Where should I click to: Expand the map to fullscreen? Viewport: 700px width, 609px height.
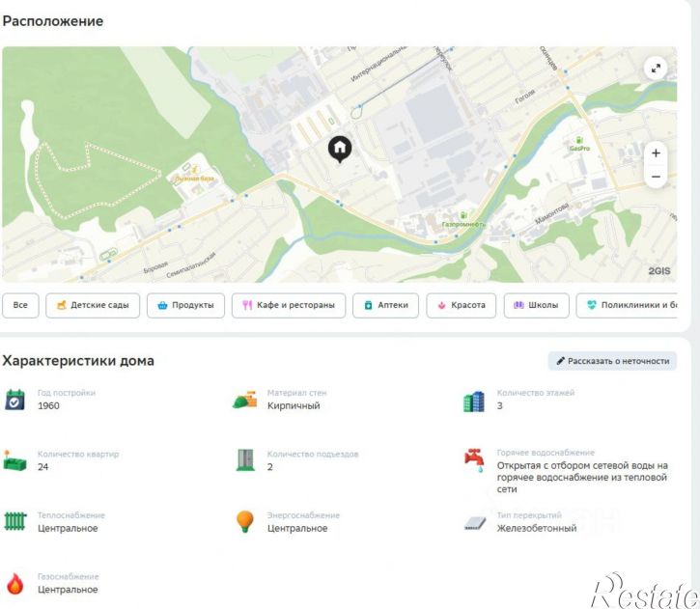(x=656, y=69)
